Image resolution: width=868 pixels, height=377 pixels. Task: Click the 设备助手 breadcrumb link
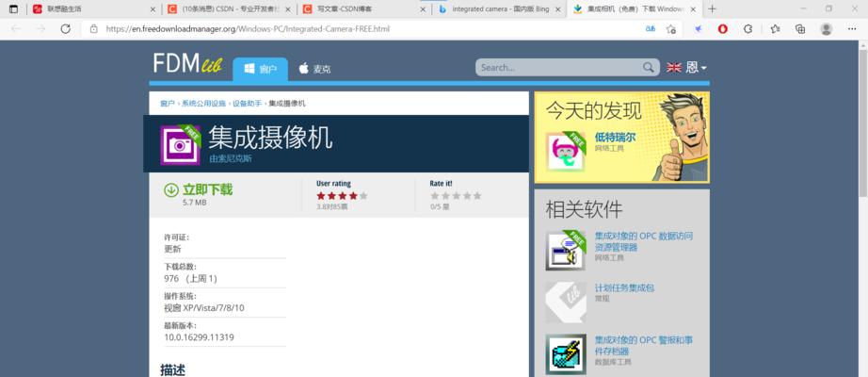pos(247,104)
